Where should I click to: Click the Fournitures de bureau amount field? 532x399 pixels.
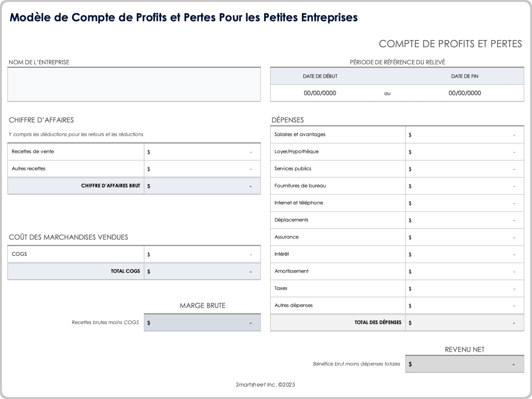click(x=465, y=186)
